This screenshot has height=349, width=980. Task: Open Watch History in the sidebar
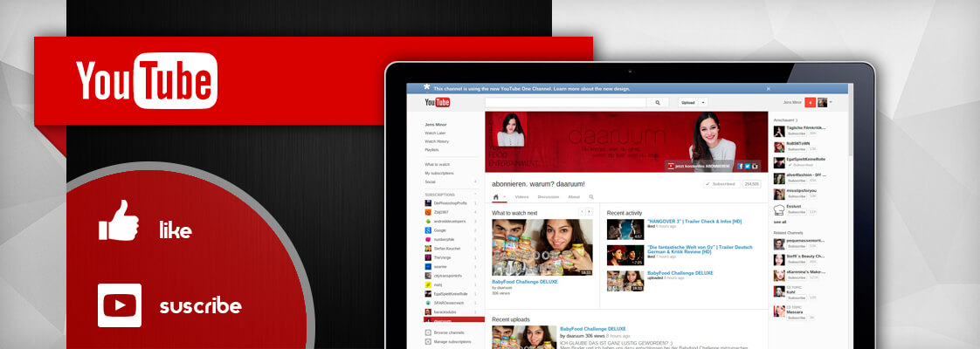437,141
